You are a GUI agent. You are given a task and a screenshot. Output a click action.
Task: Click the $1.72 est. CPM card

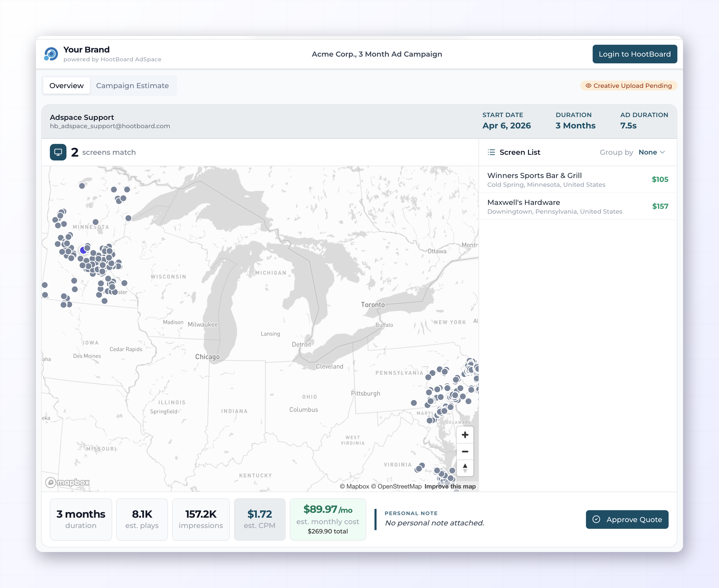click(260, 520)
